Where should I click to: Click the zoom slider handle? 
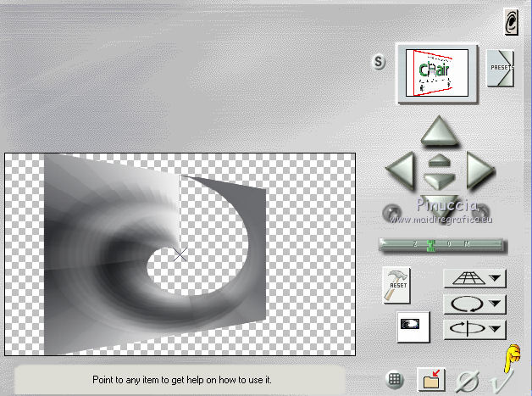(x=431, y=245)
